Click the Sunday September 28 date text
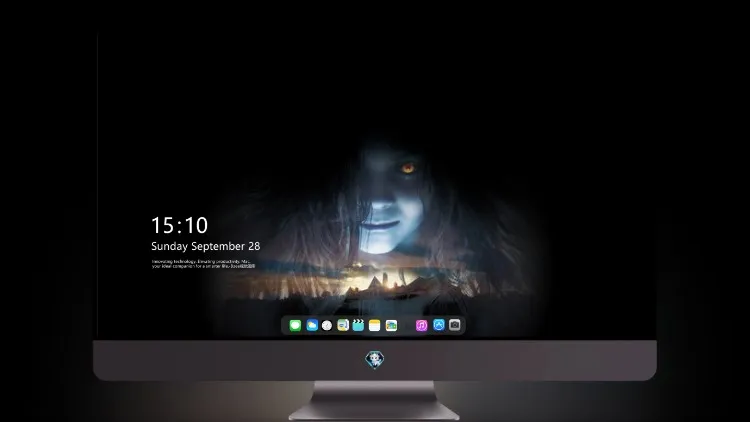750x422 pixels. click(206, 246)
